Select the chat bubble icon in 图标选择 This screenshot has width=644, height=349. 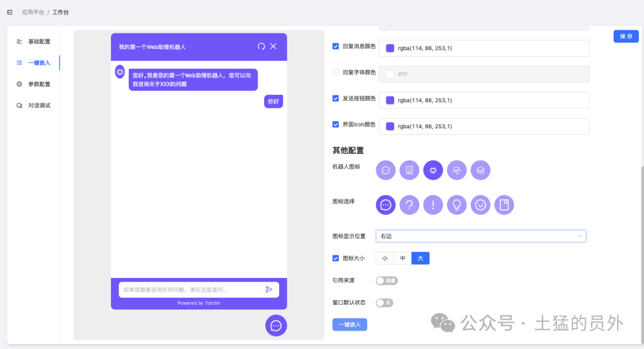pyautogui.click(x=386, y=205)
